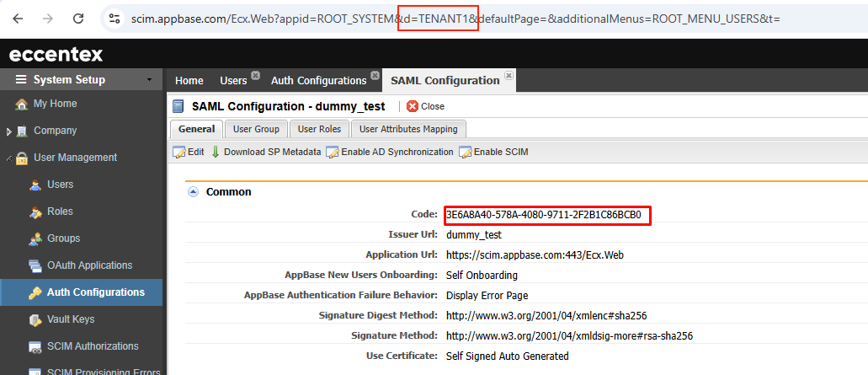
Task: Open the User Attributes Mapping sub-tab
Action: (x=408, y=129)
